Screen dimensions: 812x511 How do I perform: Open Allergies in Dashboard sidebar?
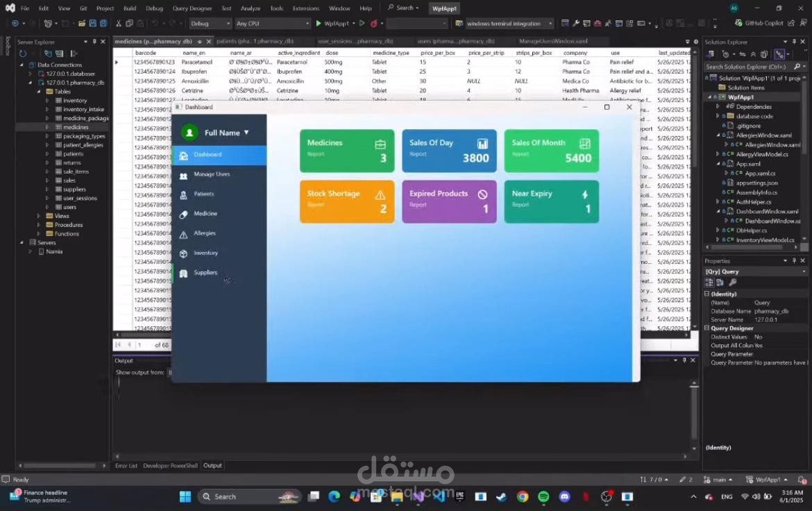pyautogui.click(x=219, y=234)
